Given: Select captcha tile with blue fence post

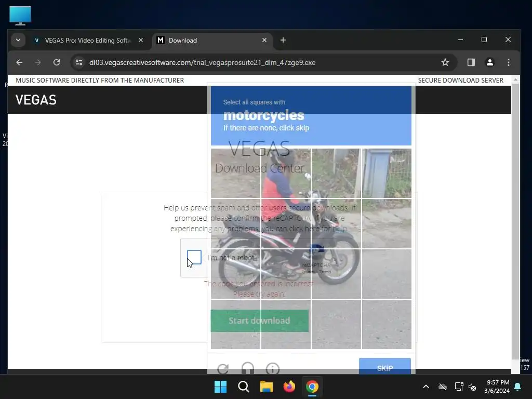Looking at the screenshot, I should tap(387, 173).
